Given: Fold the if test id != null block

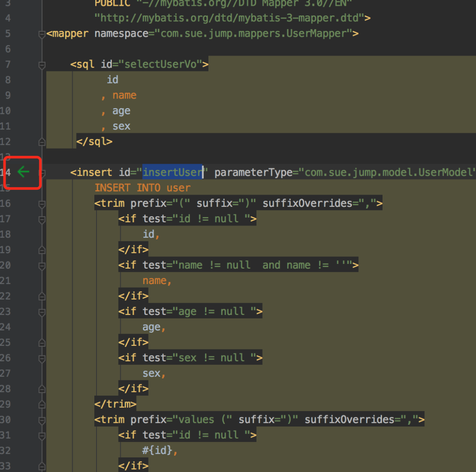Looking at the screenshot, I should [x=42, y=219].
